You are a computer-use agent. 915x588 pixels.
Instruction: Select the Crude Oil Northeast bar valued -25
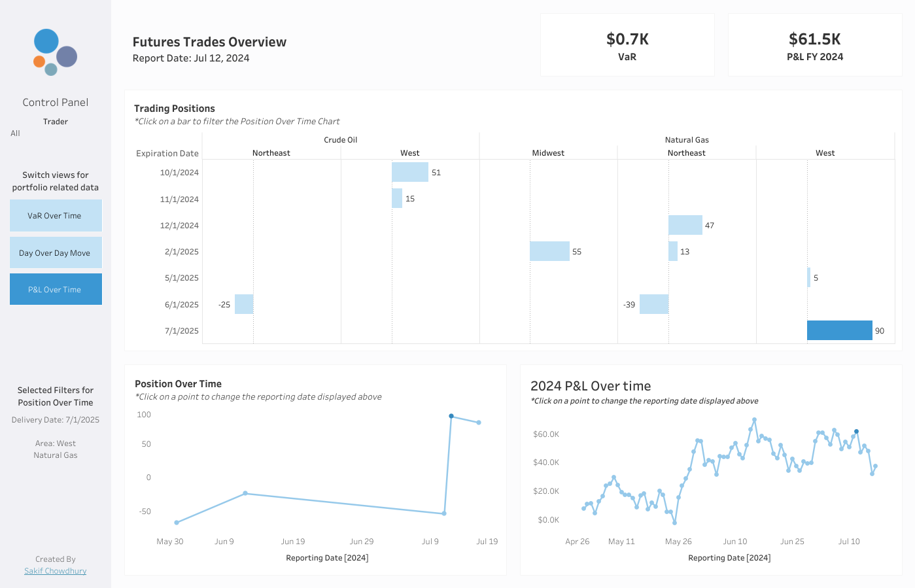click(244, 304)
